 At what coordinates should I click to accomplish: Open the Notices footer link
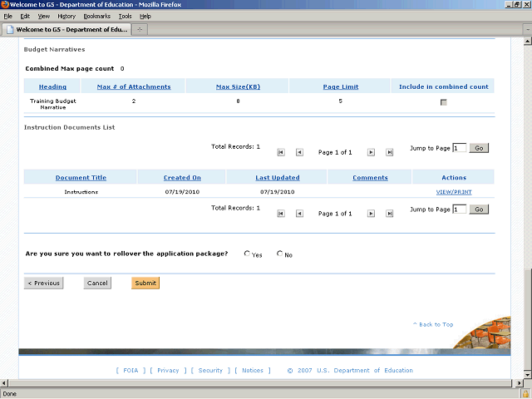click(x=253, y=371)
